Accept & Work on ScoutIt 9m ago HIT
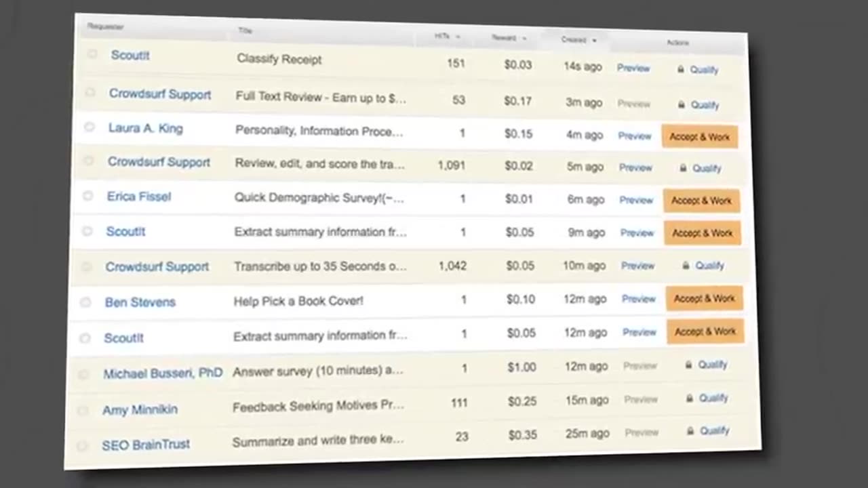This screenshot has width=868, height=488. (703, 232)
